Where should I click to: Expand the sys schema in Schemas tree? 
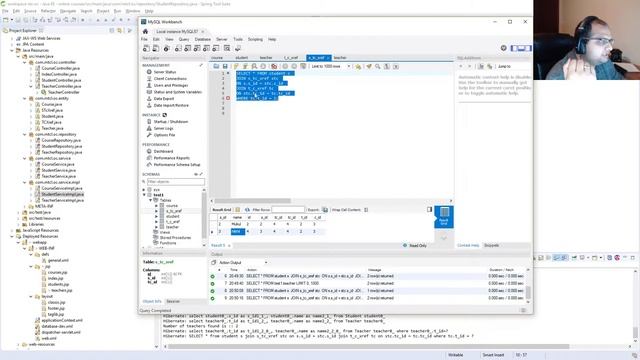click(x=144, y=190)
